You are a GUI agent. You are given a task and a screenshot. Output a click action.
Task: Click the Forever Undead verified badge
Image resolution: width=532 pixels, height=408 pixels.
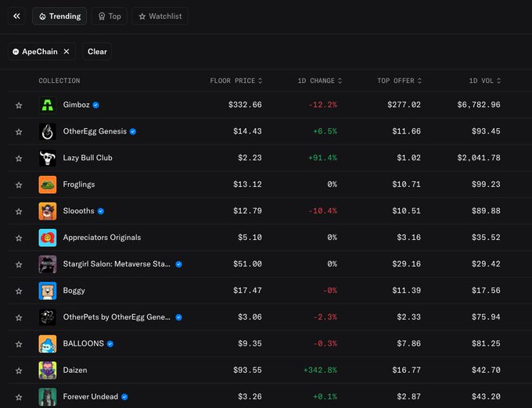pyautogui.click(x=124, y=397)
